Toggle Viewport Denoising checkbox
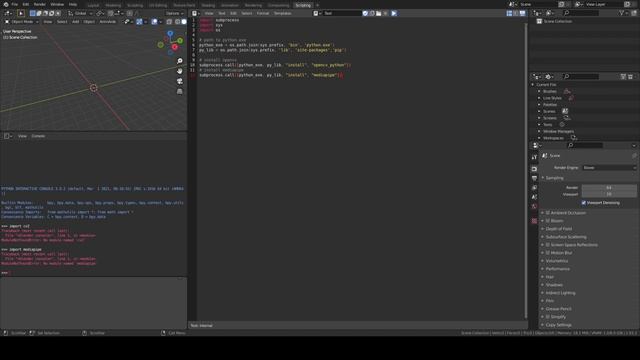The height and width of the screenshot is (360, 640). [584, 203]
